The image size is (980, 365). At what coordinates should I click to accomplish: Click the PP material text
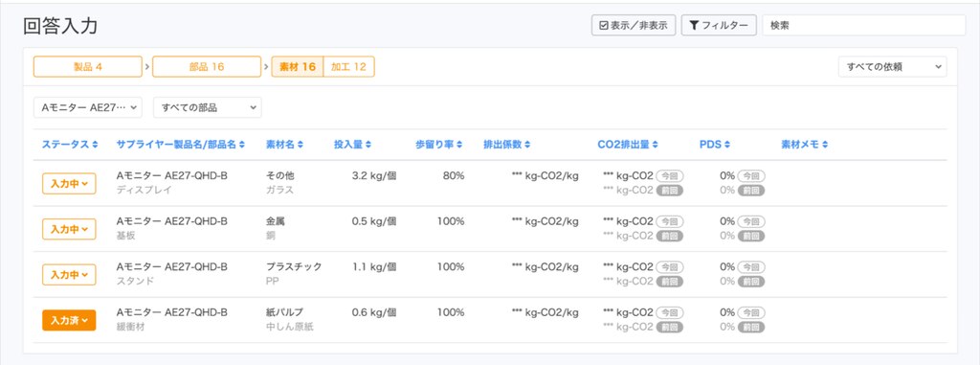click(x=273, y=281)
